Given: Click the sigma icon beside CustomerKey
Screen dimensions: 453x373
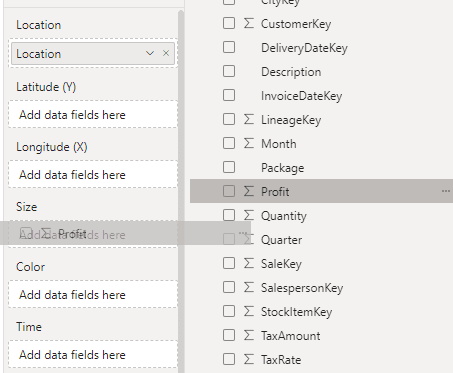Looking at the screenshot, I should [x=249, y=23].
